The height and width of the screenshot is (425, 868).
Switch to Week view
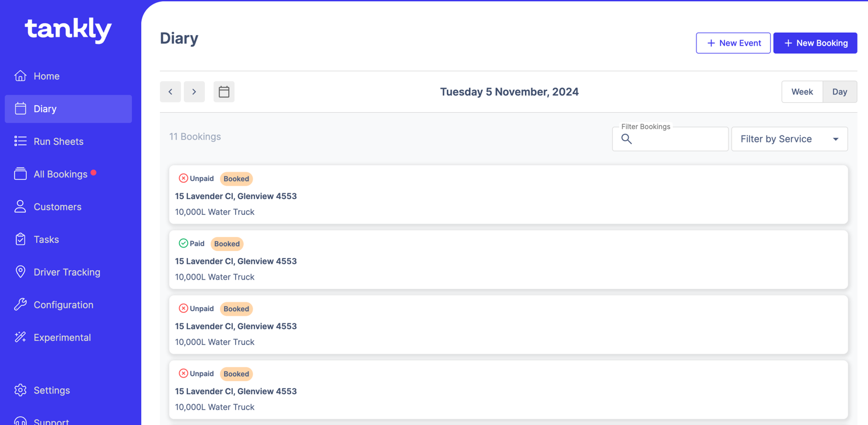pyautogui.click(x=802, y=92)
